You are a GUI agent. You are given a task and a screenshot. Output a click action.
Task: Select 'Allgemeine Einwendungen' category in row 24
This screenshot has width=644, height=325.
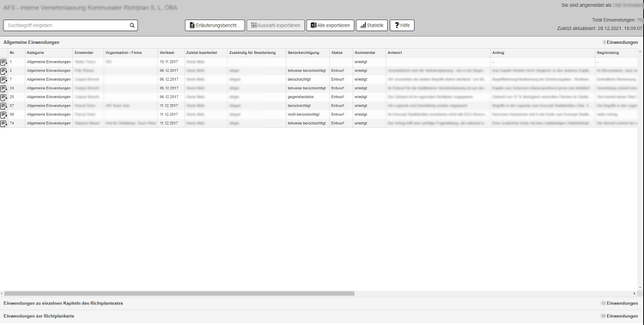click(x=49, y=88)
